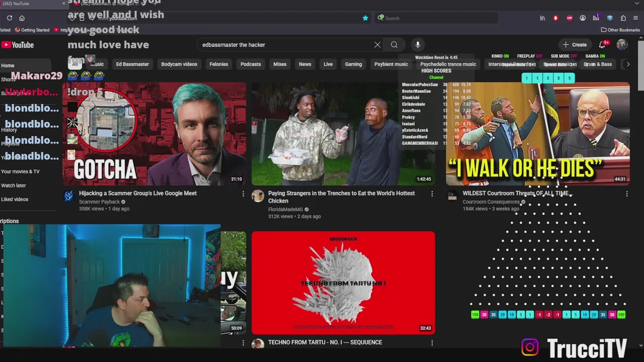
Task: Open the WILDEST Courtroom Threats video title
Action: point(516,193)
